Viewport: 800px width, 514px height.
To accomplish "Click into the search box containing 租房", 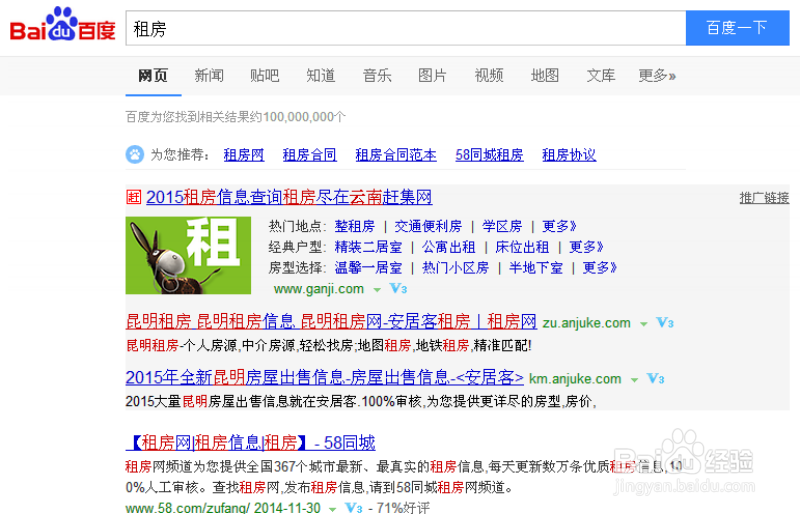I will coord(406,28).
